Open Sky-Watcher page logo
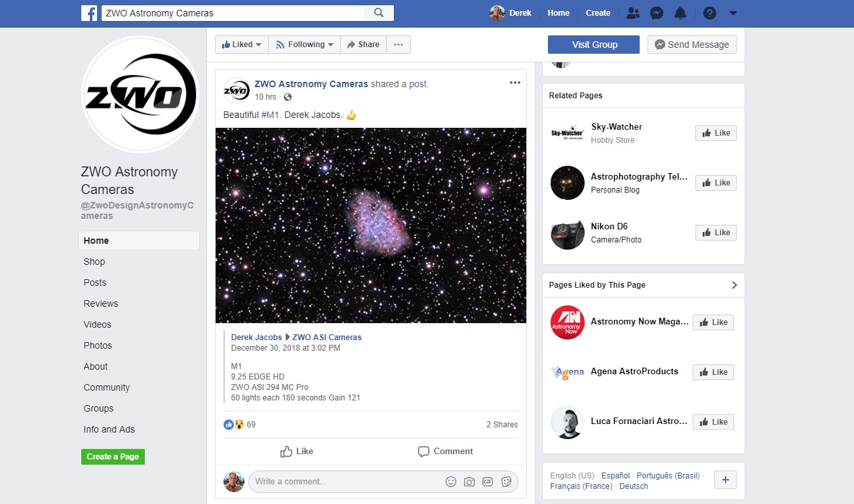Image resolution: width=854 pixels, height=504 pixels. click(568, 133)
